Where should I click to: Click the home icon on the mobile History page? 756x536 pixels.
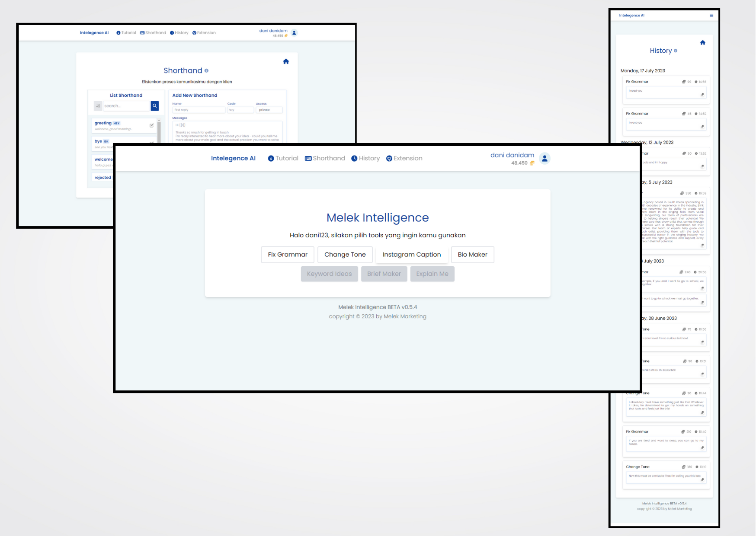coord(702,42)
